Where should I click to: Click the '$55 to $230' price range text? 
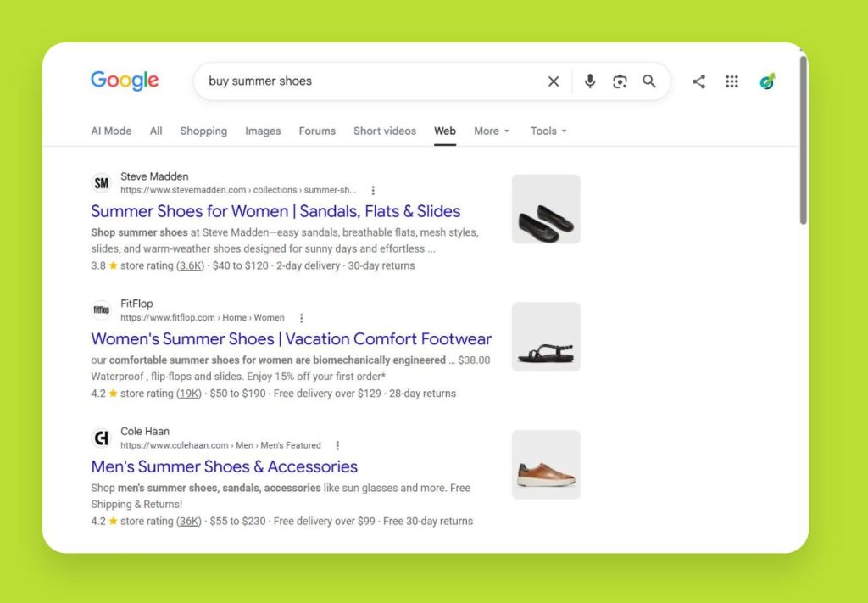[238, 521]
